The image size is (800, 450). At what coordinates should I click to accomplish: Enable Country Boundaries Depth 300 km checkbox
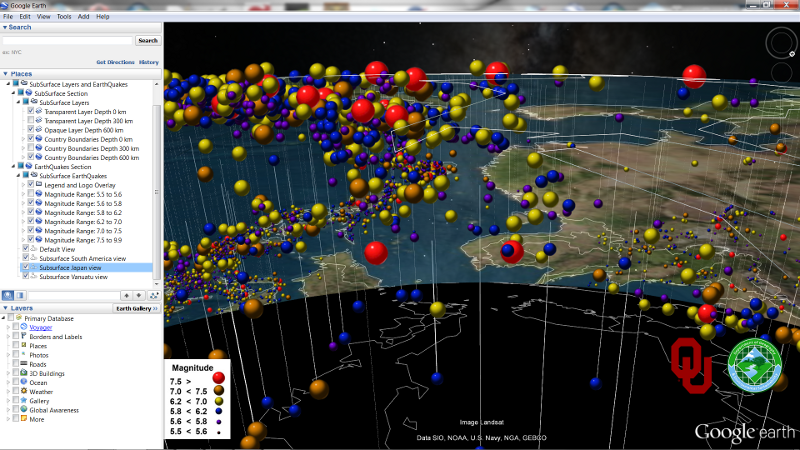(x=31, y=148)
